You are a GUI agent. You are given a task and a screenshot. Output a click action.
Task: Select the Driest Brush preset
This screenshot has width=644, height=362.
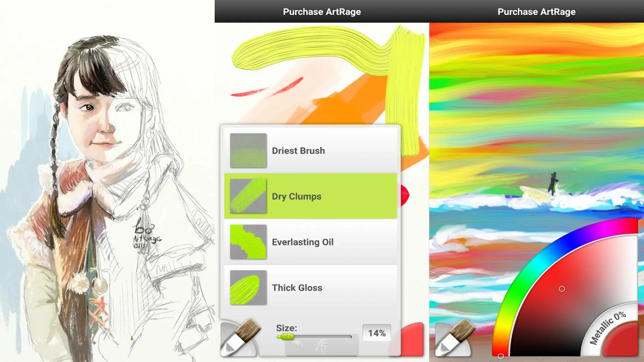[x=310, y=150]
